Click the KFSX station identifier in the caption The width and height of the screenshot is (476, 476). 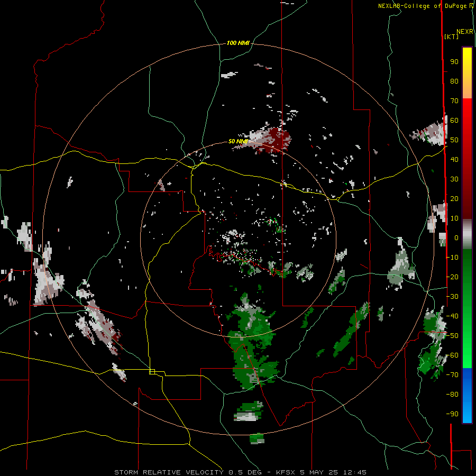[x=286, y=472]
